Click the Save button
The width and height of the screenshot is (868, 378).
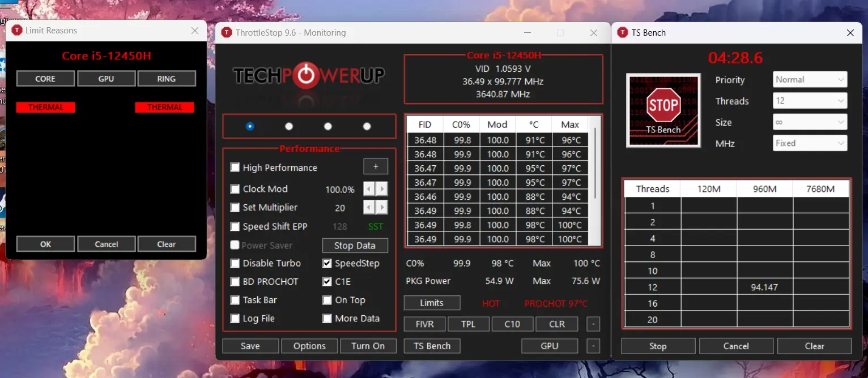click(x=250, y=346)
